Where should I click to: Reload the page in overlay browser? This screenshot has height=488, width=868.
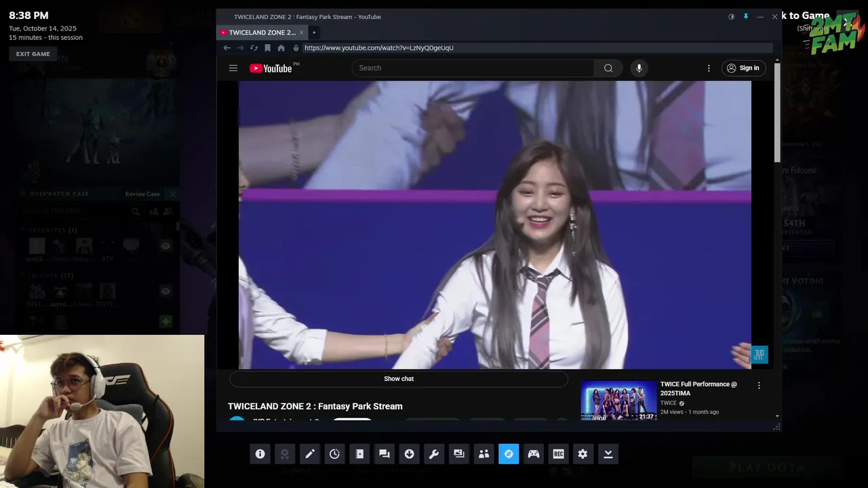tap(254, 48)
